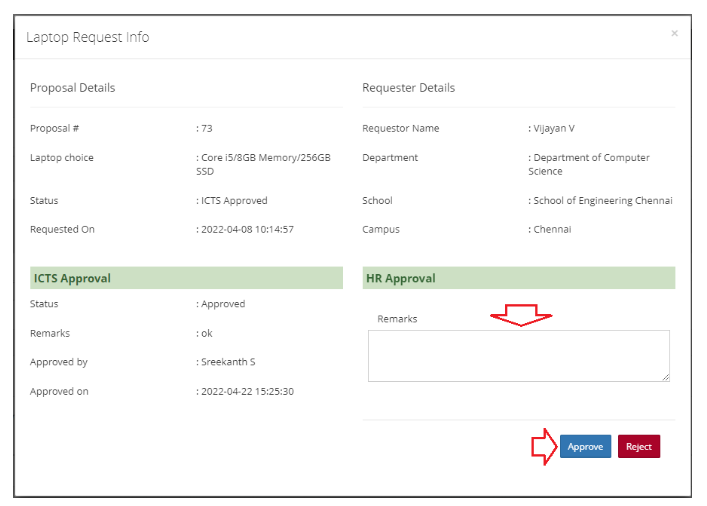Click the Remarks text area resize handle
Image resolution: width=707 pixels, height=506 pixels.
(x=665, y=376)
